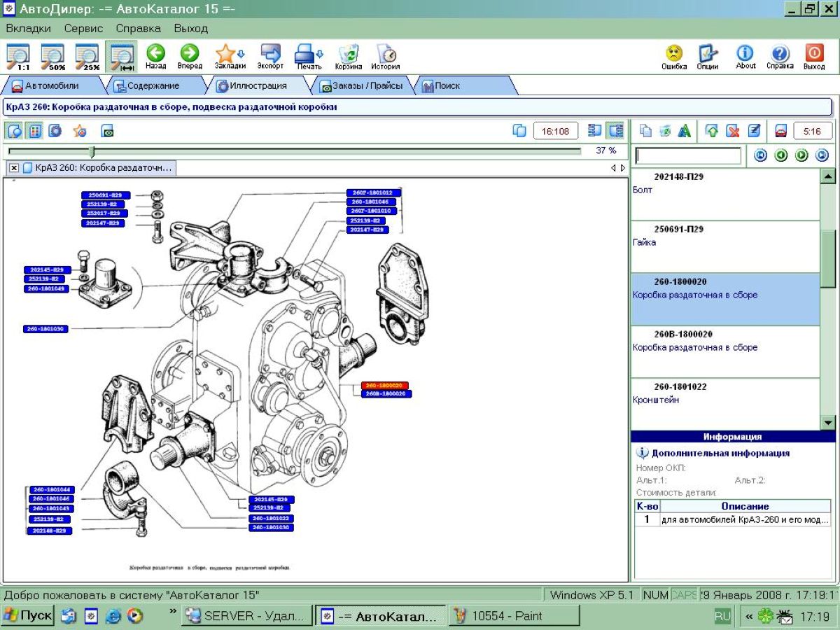Switch to the Заказы / Прайсы tab
This screenshot has width=840, height=630.
(x=361, y=86)
